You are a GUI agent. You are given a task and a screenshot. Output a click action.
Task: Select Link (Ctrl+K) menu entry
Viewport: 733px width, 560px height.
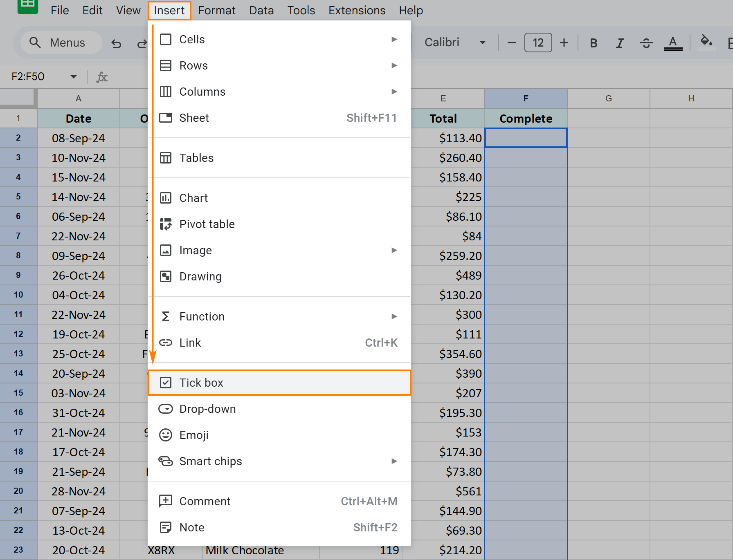tap(279, 343)
